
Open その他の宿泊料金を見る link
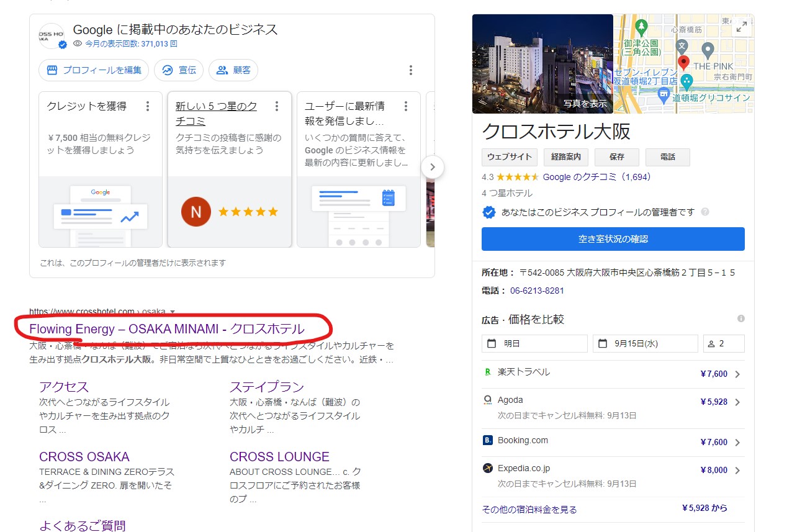(x=529, y=510)
